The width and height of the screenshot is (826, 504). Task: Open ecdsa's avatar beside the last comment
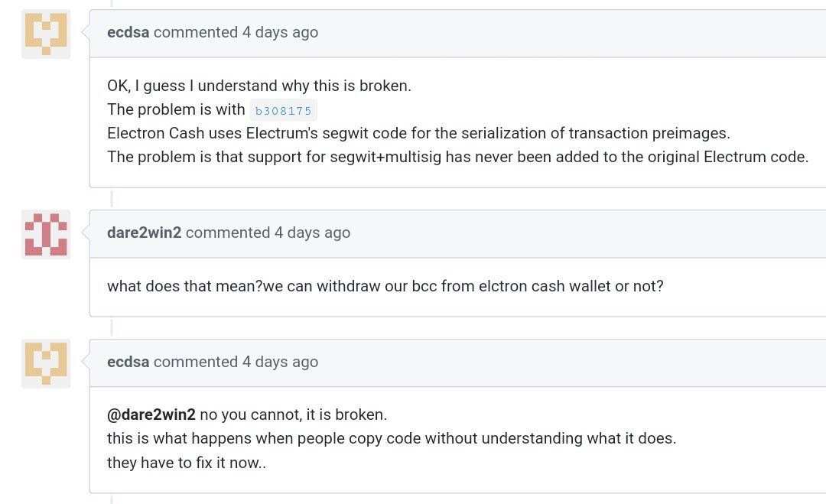click(46, 364)
